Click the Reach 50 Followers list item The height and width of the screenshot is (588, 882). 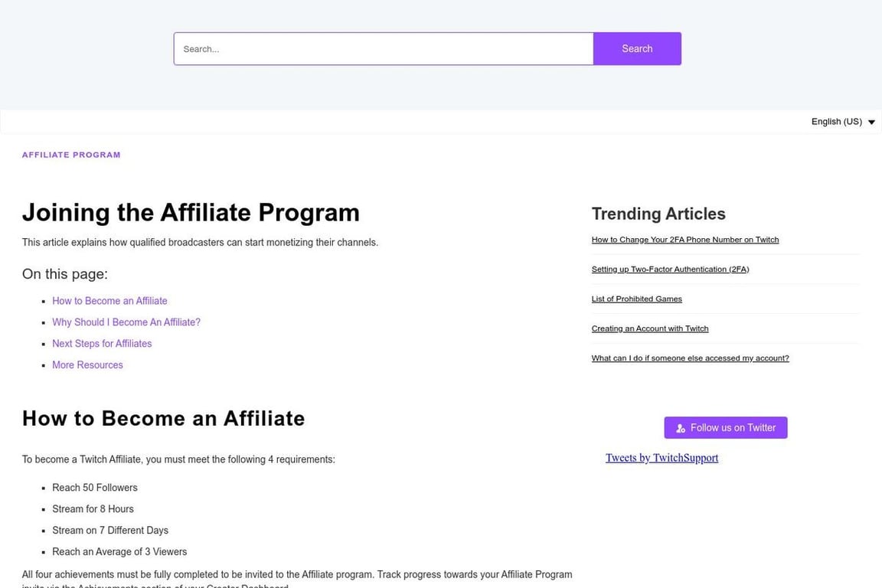coord(94,488)
